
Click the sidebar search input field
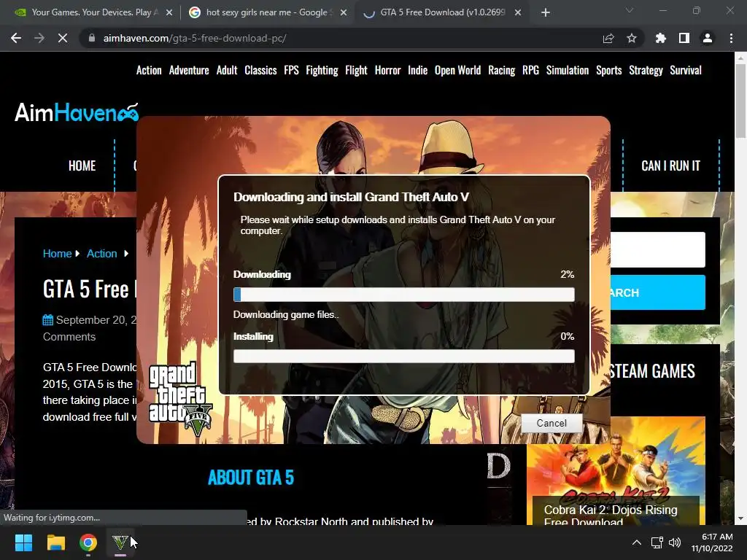point(658,249)
